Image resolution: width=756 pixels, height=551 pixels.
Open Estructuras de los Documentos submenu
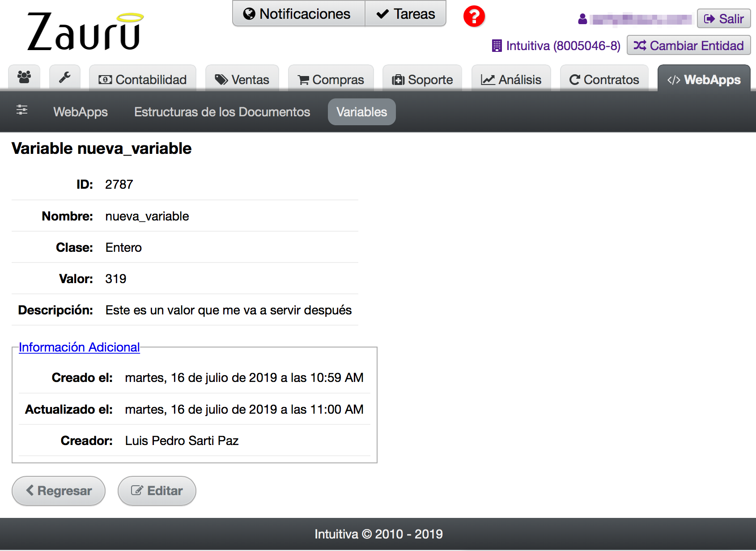click(x=222, y=112)
